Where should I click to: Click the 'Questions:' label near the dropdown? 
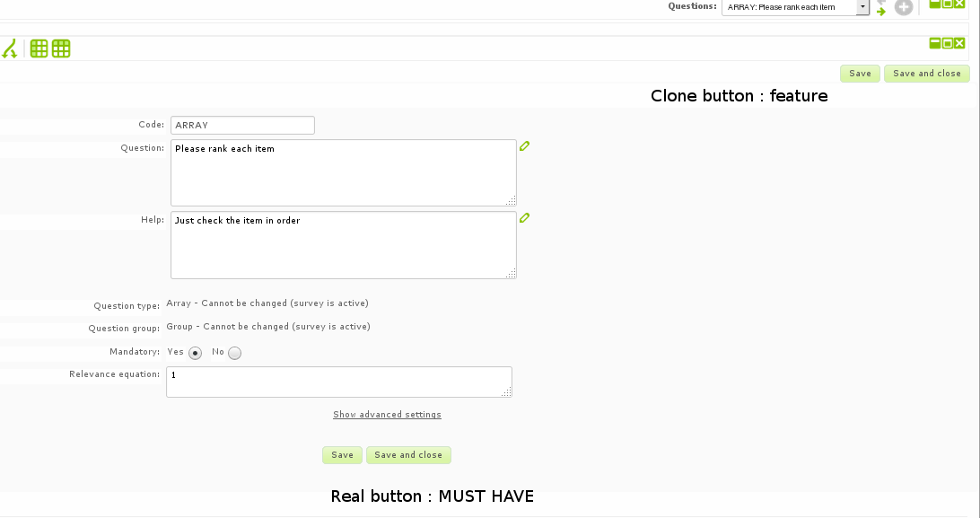[x=693, y=6]
